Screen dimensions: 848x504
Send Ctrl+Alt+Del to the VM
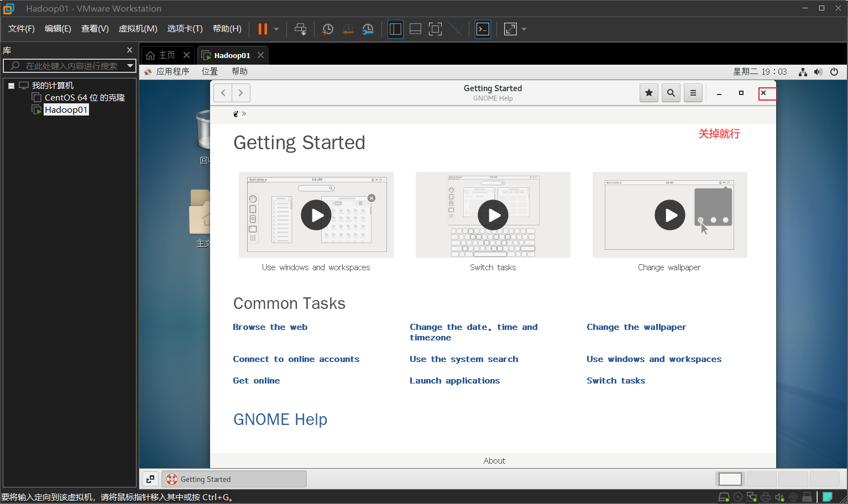pos(300,29)
